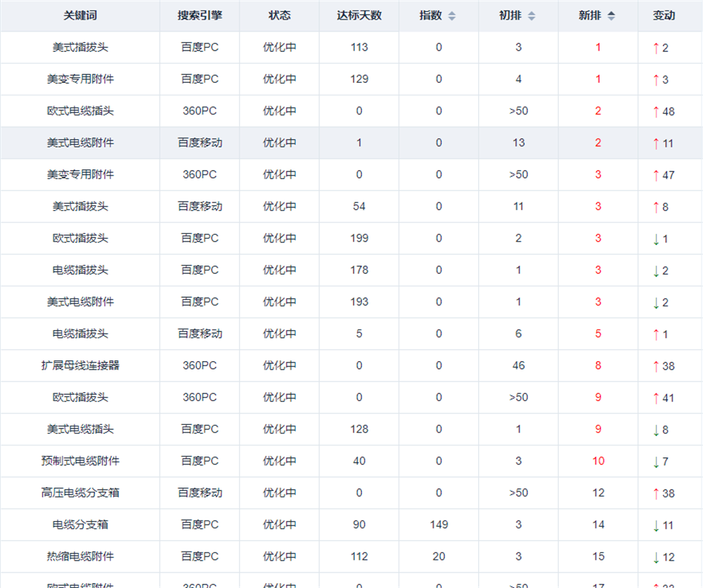This screenshot has width=703, height=588.
Task: Click 美变专用附件 in the 129-day row
Action: point(80,79)
